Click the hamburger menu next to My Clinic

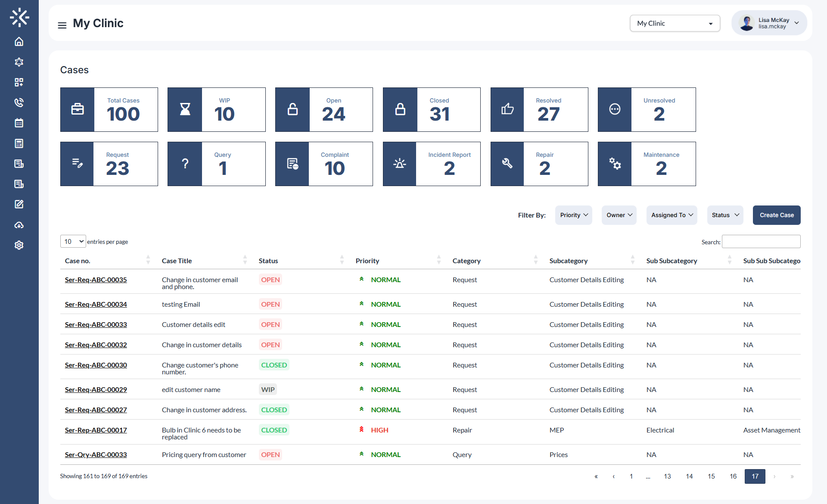point(62,25)
